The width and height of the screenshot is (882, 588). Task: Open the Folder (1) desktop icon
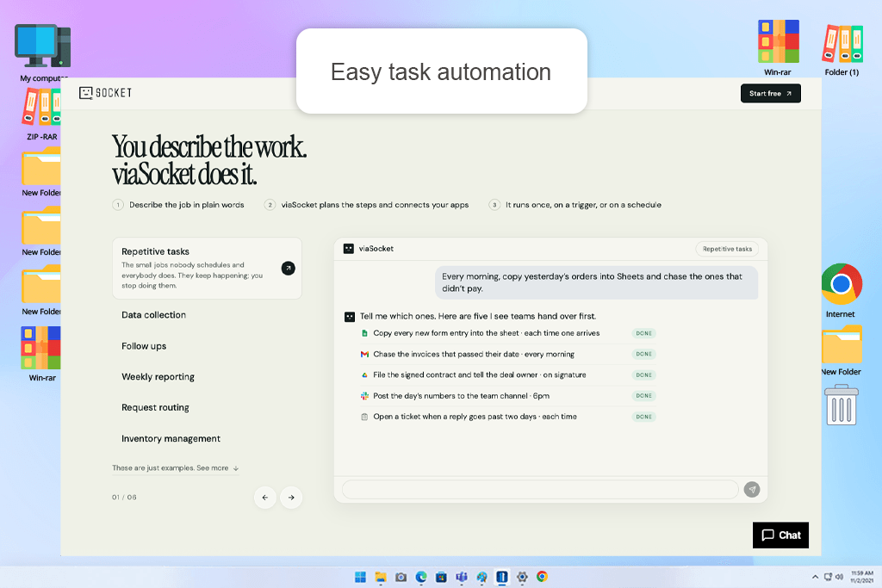[x=842, y=49]
